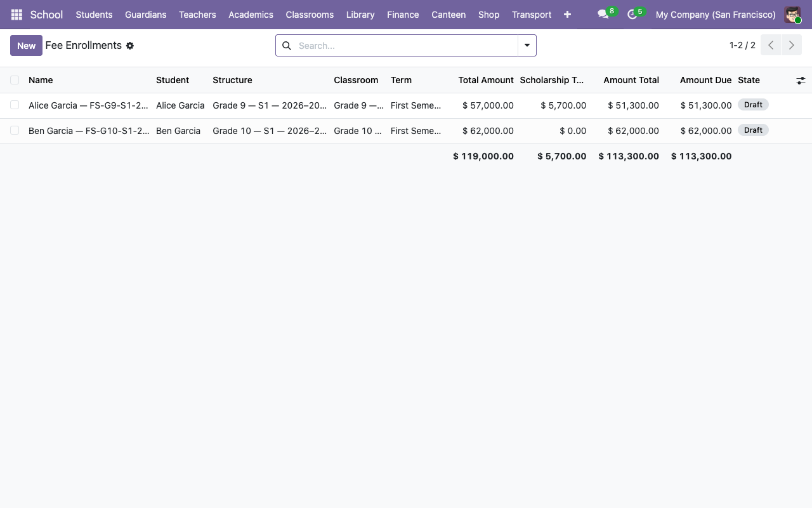Open the conversations messages icon
Screen dimensions: 812x508
[x=603, y=14]
